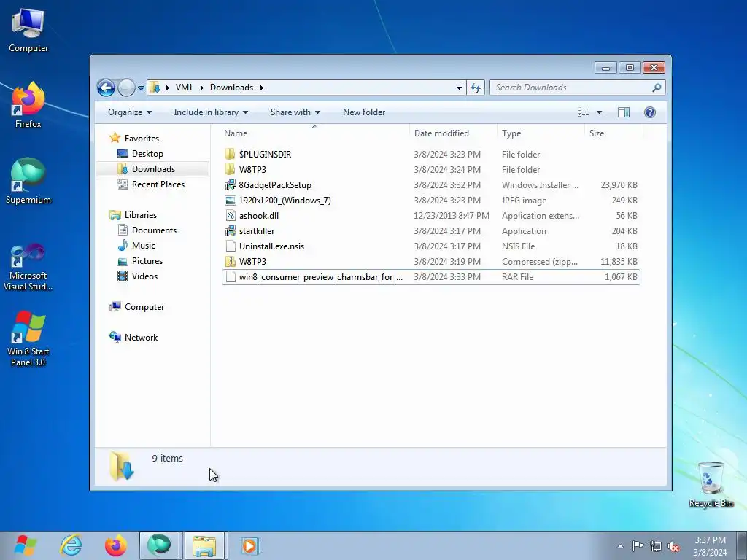Screen dimensions: 747x560
Task: Open the Organize menu
Action: tap(130, 112)
